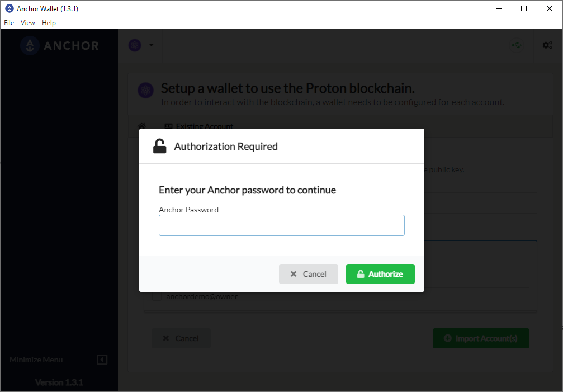Select the anchordemo@owner account entry
This screenshot has height=392, width=563.
point(201,296)
